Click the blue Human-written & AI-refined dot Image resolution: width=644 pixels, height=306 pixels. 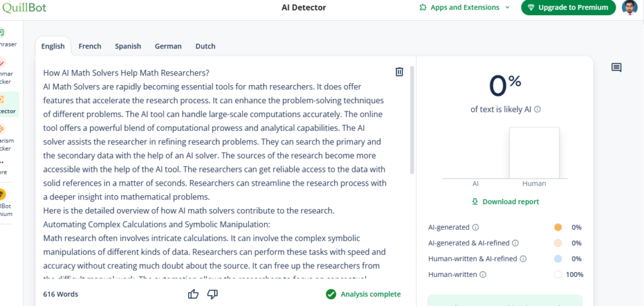[x=557, y=259]
